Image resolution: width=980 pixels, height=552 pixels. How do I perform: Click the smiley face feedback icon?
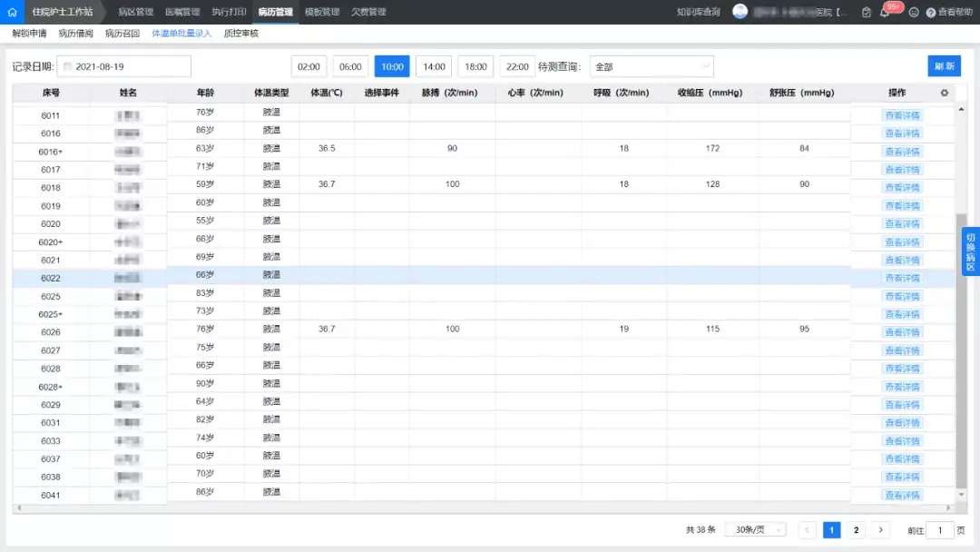click(914, 13)
